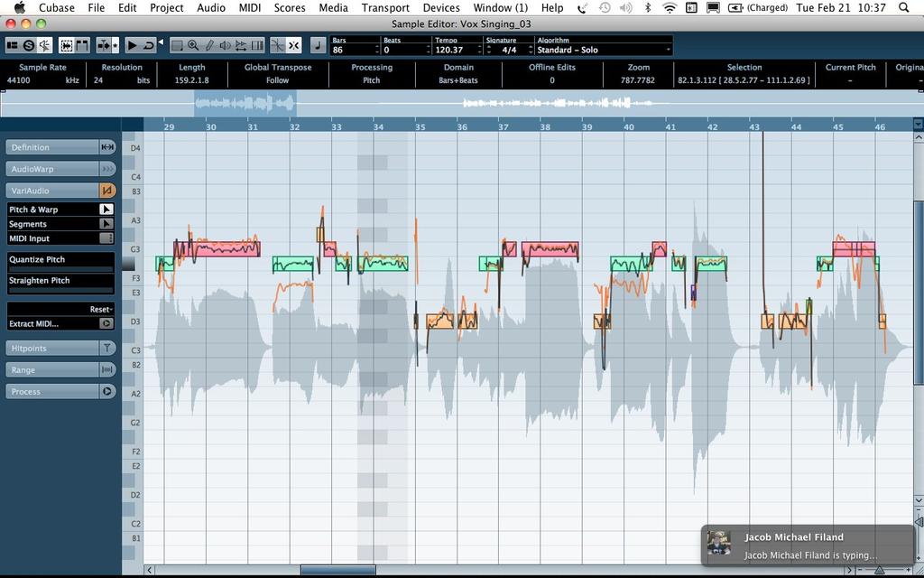This screenshot has width=924, height=578.
Task: Click the Definition tab's arrows icon
Action: (x=107, y=147)
